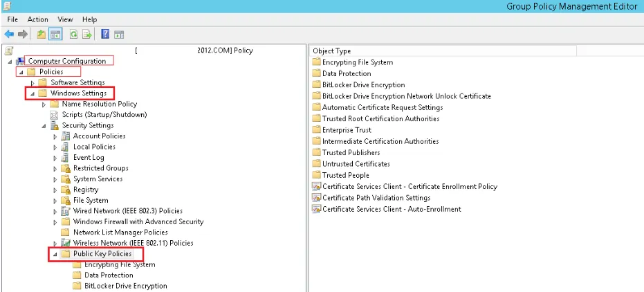This screenshot has width=644, height=292.
Task: Click the Security Settings lock icon
Action: tap(54, 125)
